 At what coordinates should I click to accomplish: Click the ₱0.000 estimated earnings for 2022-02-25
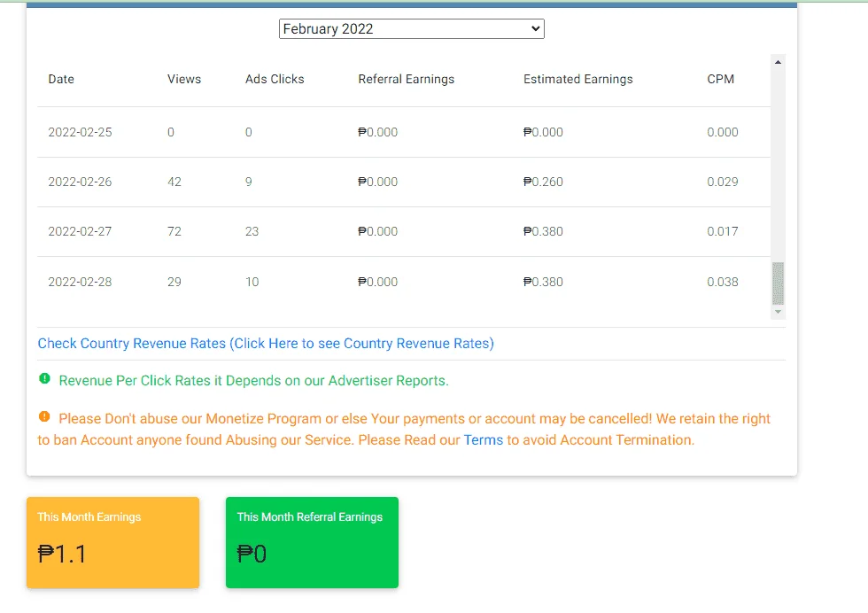[543, 132]
